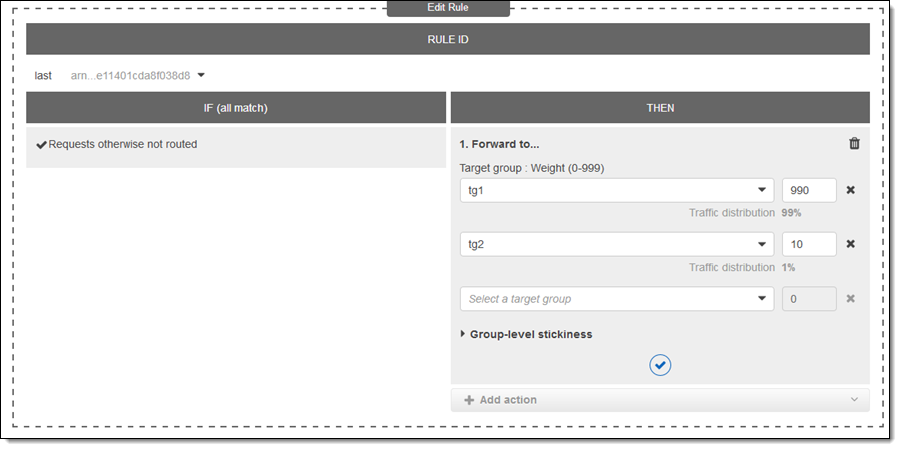
Task: Confirm the action with the blue checkmark
Action: pyautogui.click(x=660, y=365)
